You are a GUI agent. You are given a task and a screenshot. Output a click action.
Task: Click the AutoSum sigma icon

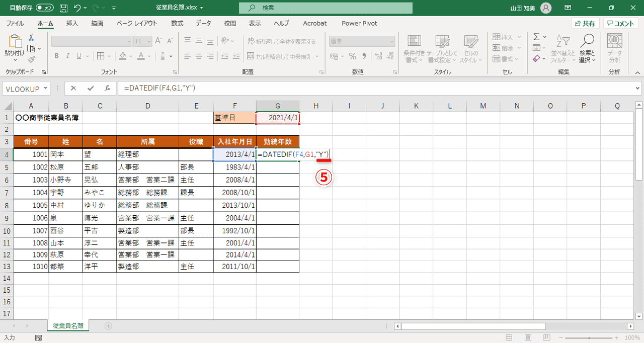[536, 37]
